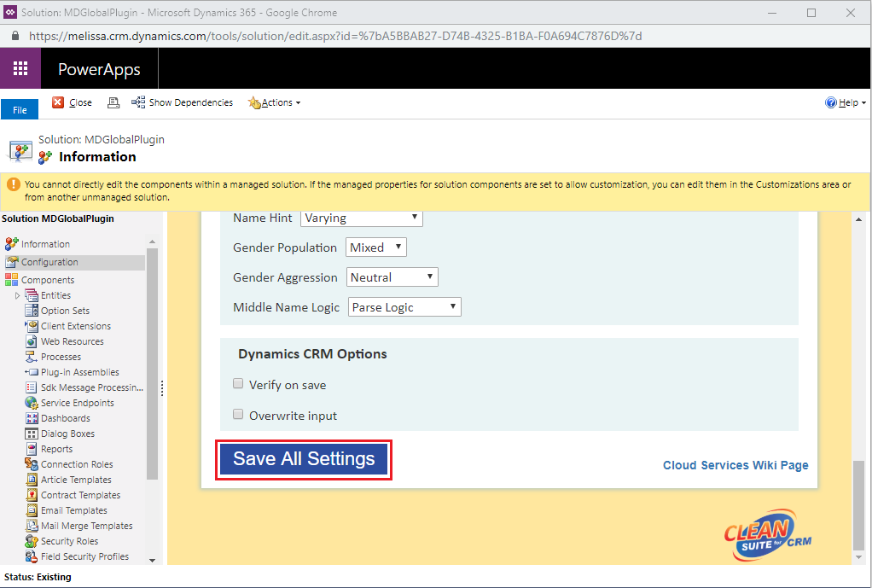Click the Connection Roles icon
The width and height of the screenshot is (872, 588).
(32, 464)
